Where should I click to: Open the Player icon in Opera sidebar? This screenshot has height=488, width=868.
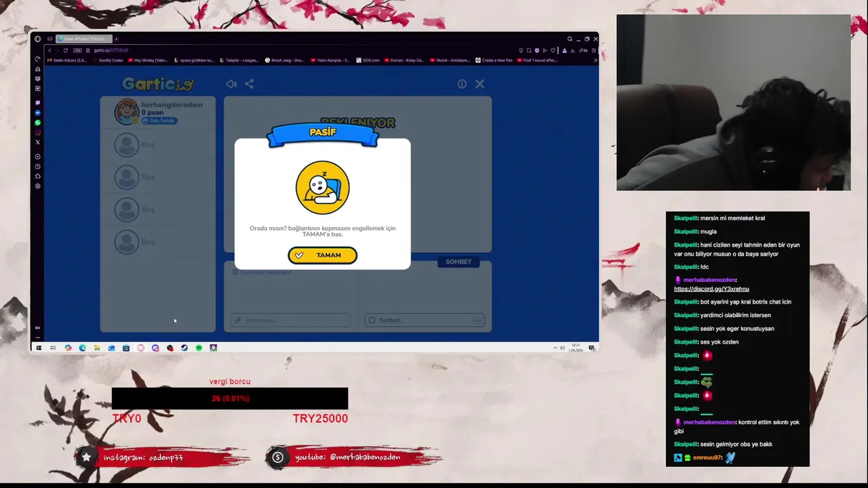coord(38,157)
